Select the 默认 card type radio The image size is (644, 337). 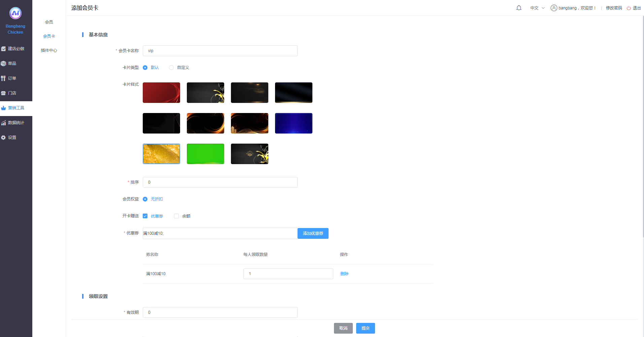coord(145,68)
